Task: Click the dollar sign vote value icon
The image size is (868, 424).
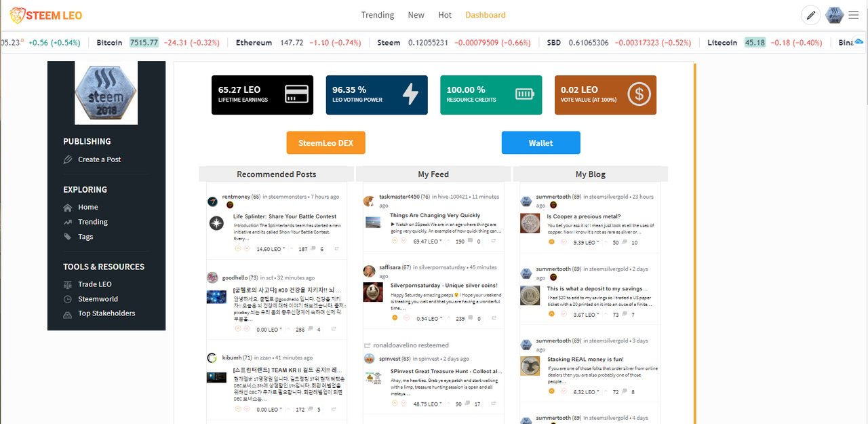Action: [x=639, y=94]
